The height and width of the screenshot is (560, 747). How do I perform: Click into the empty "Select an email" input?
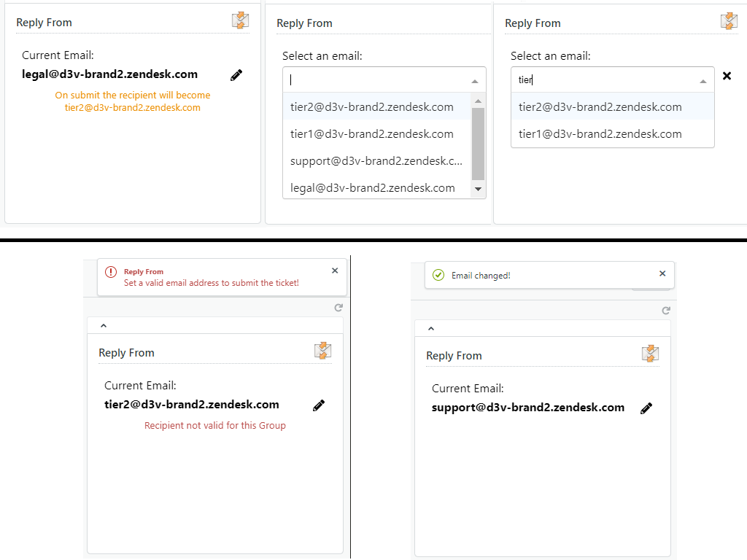[376, 80]
